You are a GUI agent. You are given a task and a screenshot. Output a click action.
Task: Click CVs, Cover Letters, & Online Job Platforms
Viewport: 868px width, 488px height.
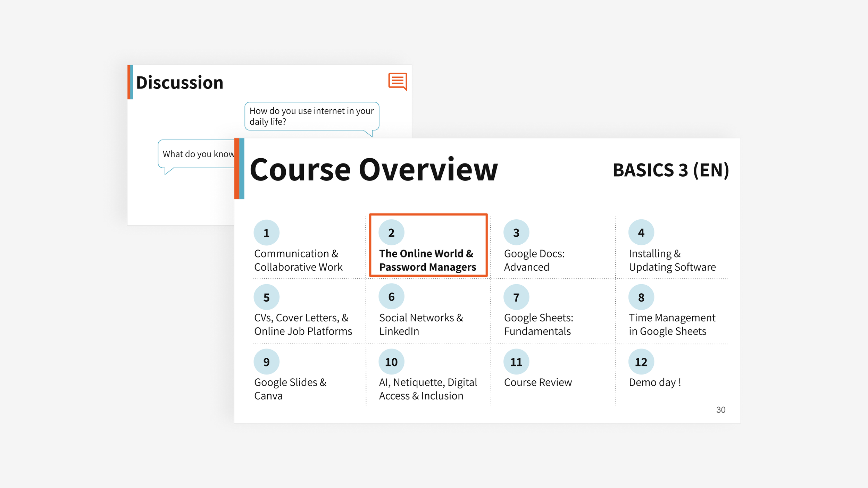tap(303, 325)
